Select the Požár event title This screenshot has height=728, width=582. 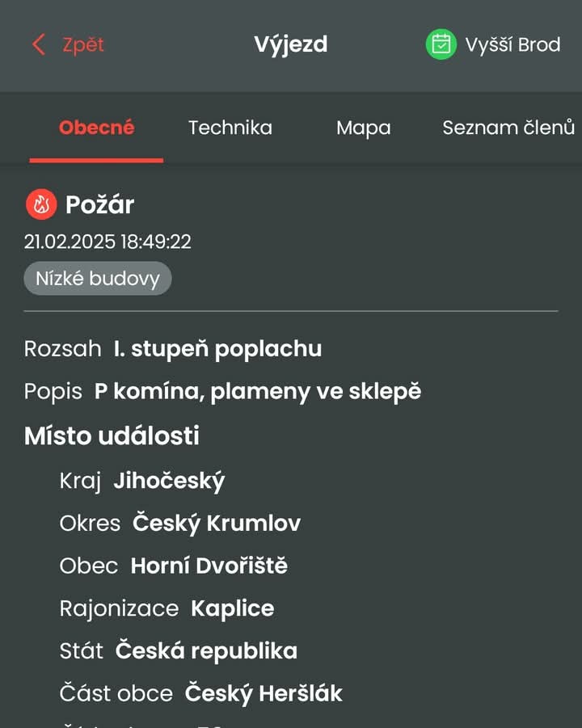pyautogui.click(x=100, y=204)
